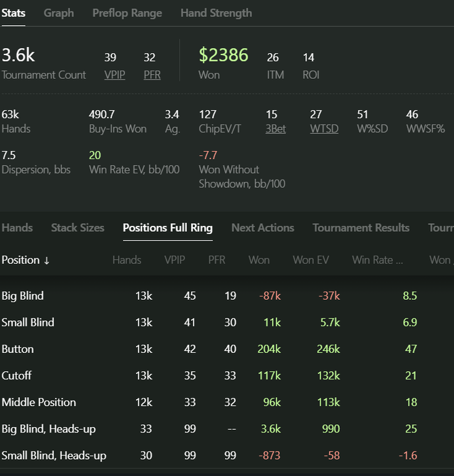Click the underlined 3Bet stat link
Screen dimensions: 454x476
(x=276, y=129)
